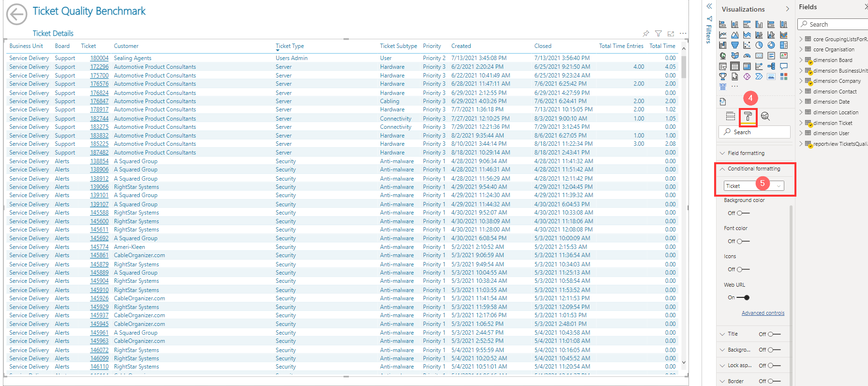Open Advanced controls link
The height and width of the screenshot is (386, 868).
pos(763,313)
